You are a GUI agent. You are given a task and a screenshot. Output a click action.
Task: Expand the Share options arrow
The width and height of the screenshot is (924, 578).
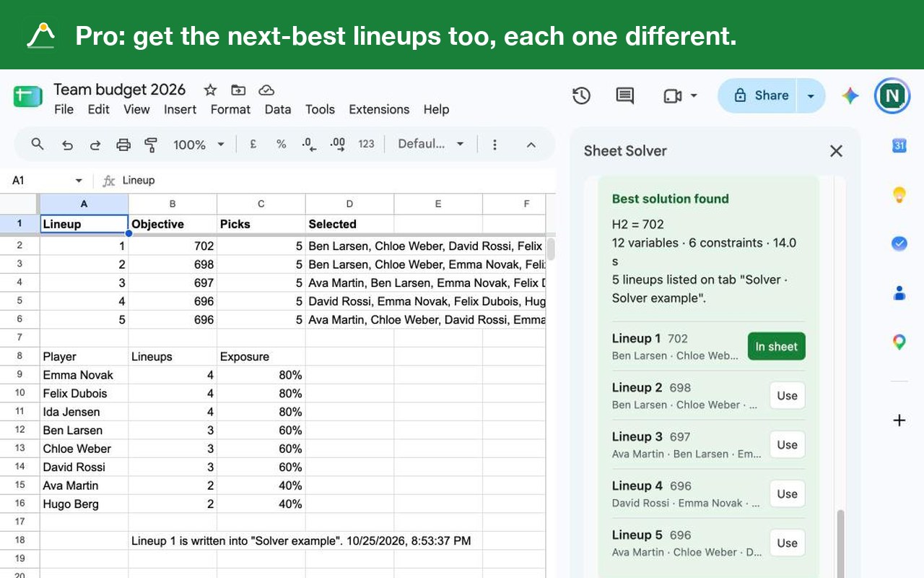[811, 95]
